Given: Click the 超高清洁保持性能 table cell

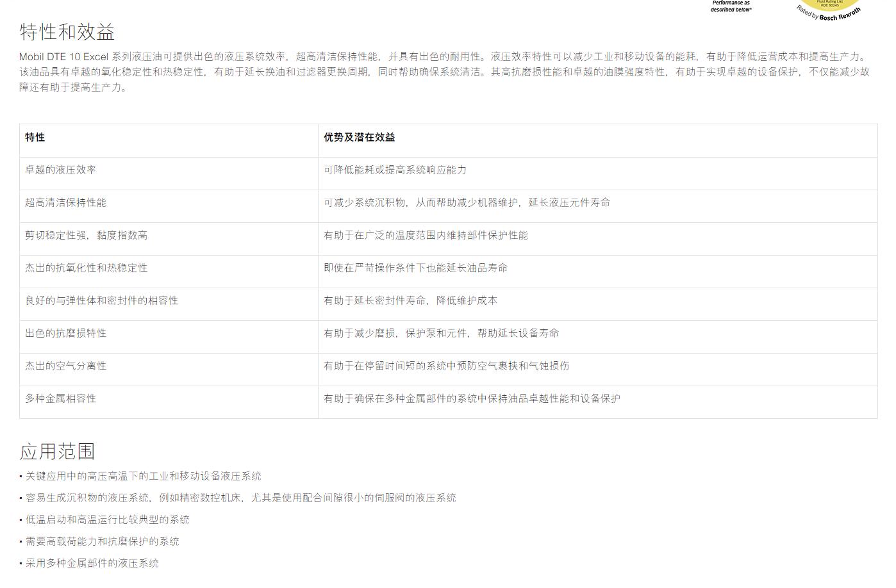Looking at the screenshot, I should [x=169, y=206].
